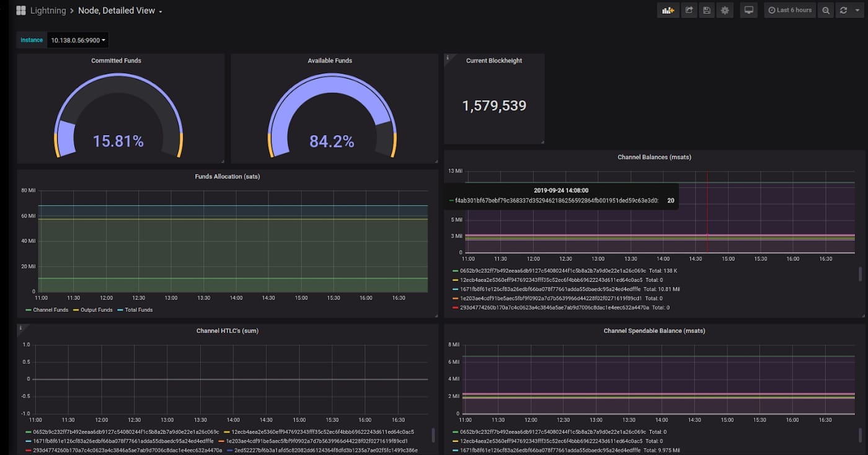Save the dashboard with the floppy disk icon
Viewport: 868px width, 455px height.
(x=706, y=11)
